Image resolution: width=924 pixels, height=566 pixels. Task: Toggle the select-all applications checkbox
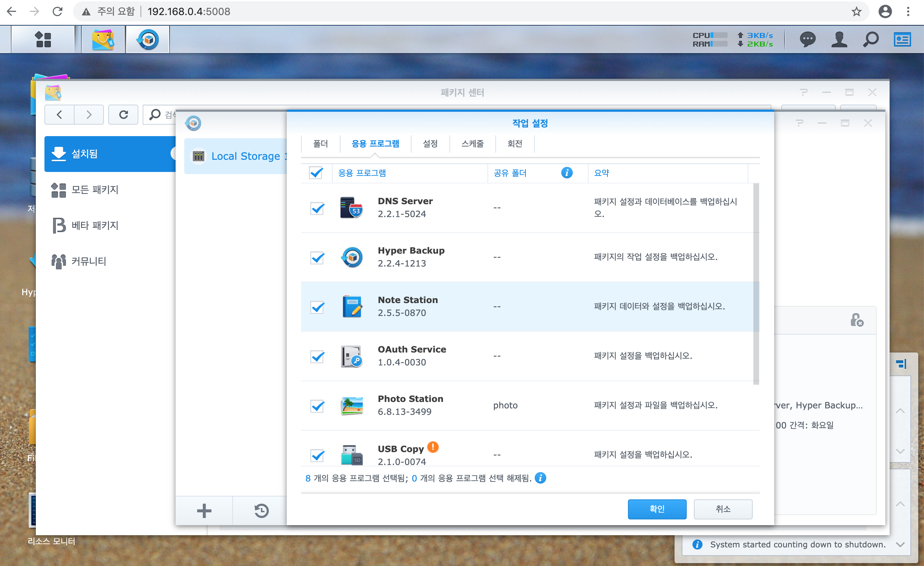(x=316, y=173)
